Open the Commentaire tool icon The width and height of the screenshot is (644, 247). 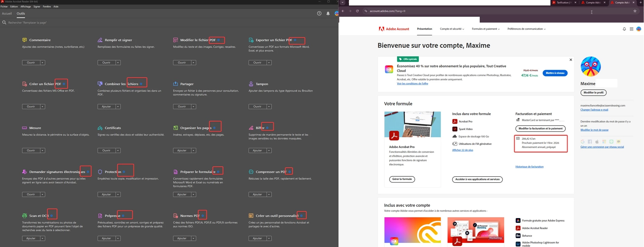click(x=25, y=40)
